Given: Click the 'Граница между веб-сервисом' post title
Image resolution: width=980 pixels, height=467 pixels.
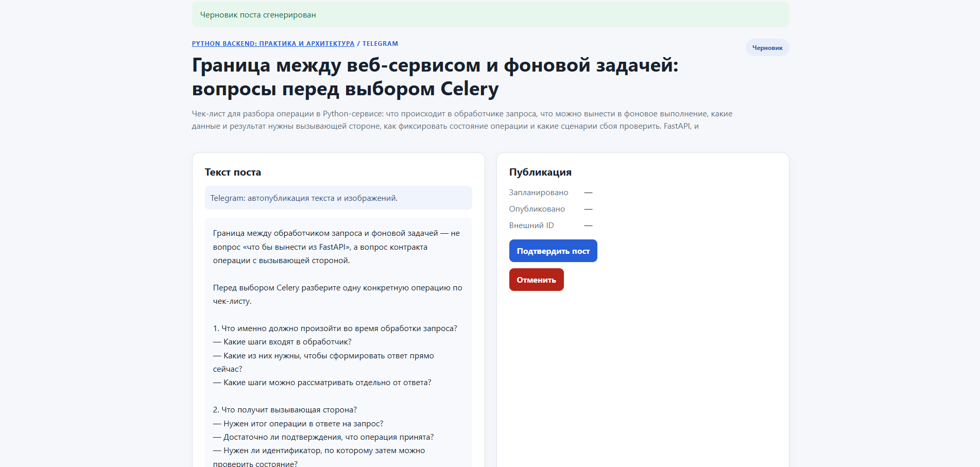Looking at the screenshot, I should tap(435, 77).
